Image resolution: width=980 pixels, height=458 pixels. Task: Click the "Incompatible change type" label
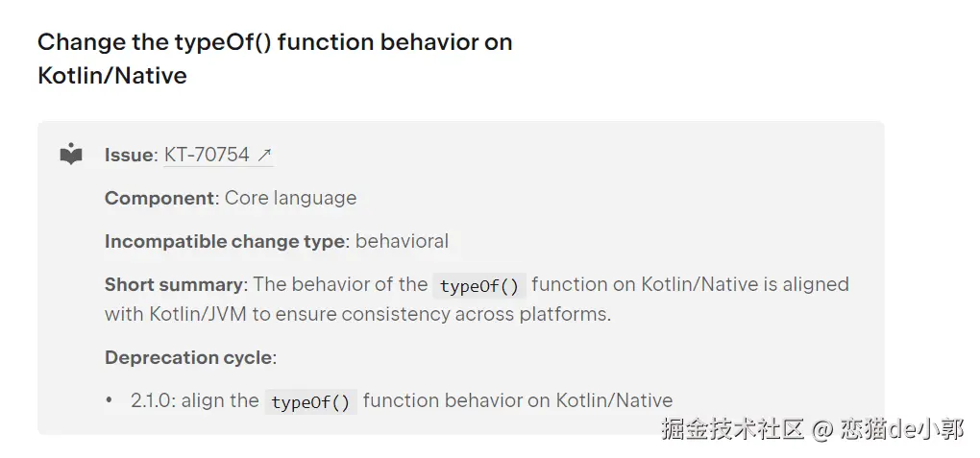click(224, 241)
